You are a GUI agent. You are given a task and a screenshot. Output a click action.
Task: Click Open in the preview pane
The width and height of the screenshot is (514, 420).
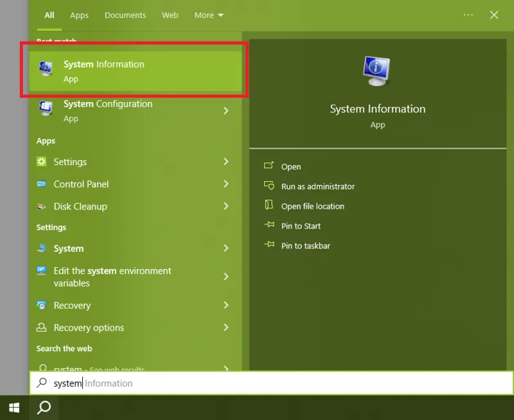point(291,166)
